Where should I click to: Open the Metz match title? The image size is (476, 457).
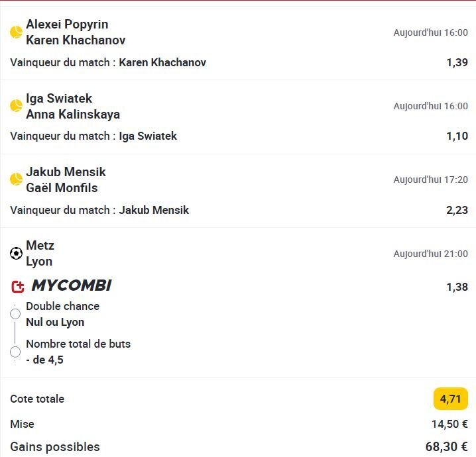point(40,245)
